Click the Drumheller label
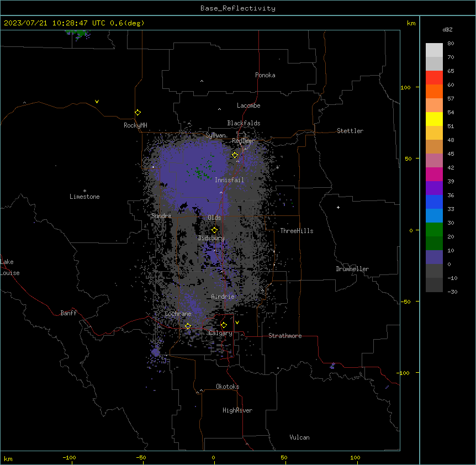Screen dimensions: 476x465 tap(352, 269)
